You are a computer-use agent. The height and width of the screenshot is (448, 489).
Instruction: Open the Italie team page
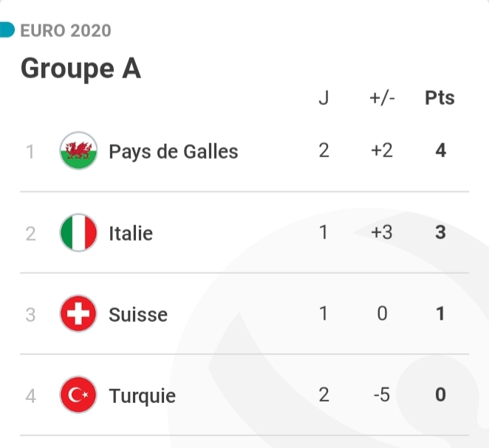131,233
